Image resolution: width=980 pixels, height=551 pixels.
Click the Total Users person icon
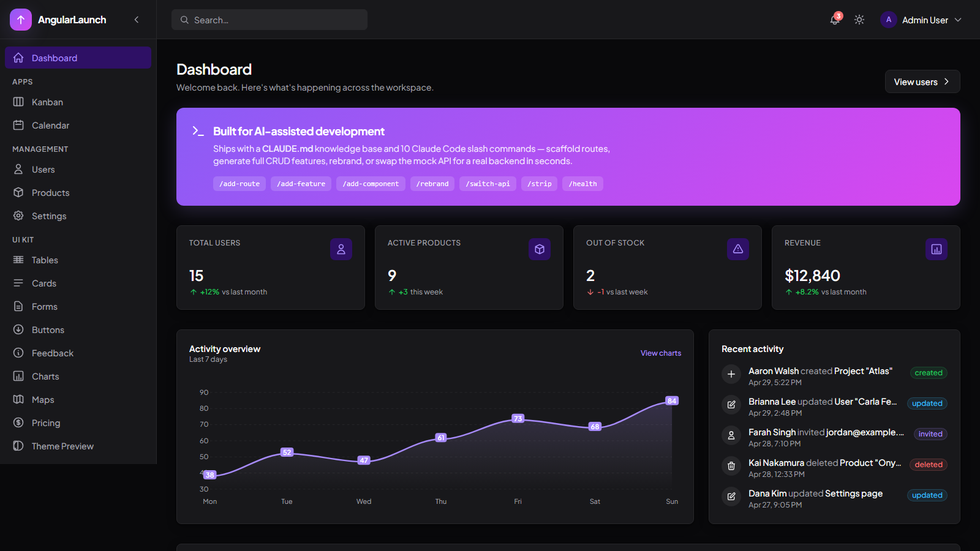341,249
